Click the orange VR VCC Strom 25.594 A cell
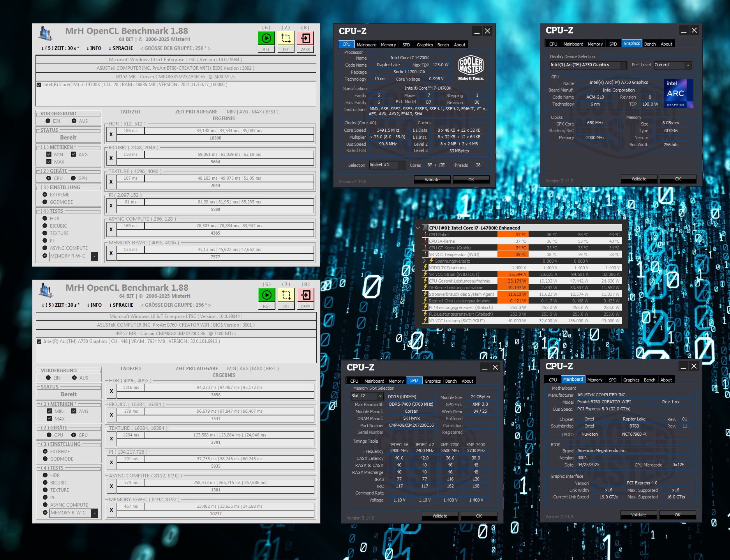 pyautogui.click(x=513, y=274)
